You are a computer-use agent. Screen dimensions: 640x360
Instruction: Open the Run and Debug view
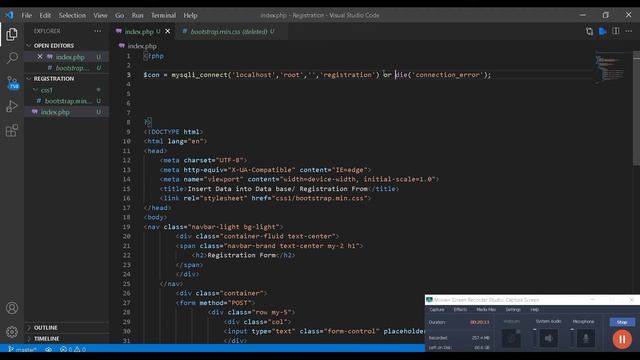click(x=12, y=106)
